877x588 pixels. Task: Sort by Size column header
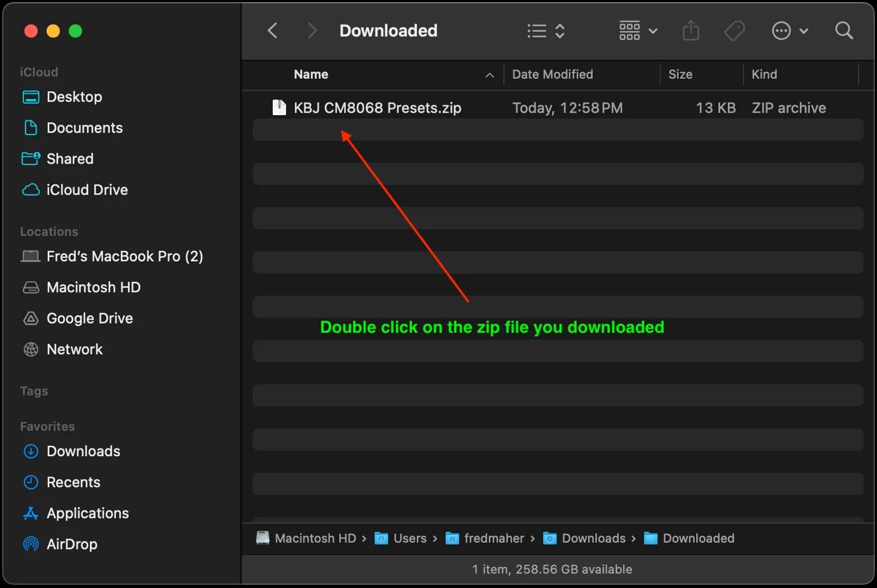tap(680, 75)
